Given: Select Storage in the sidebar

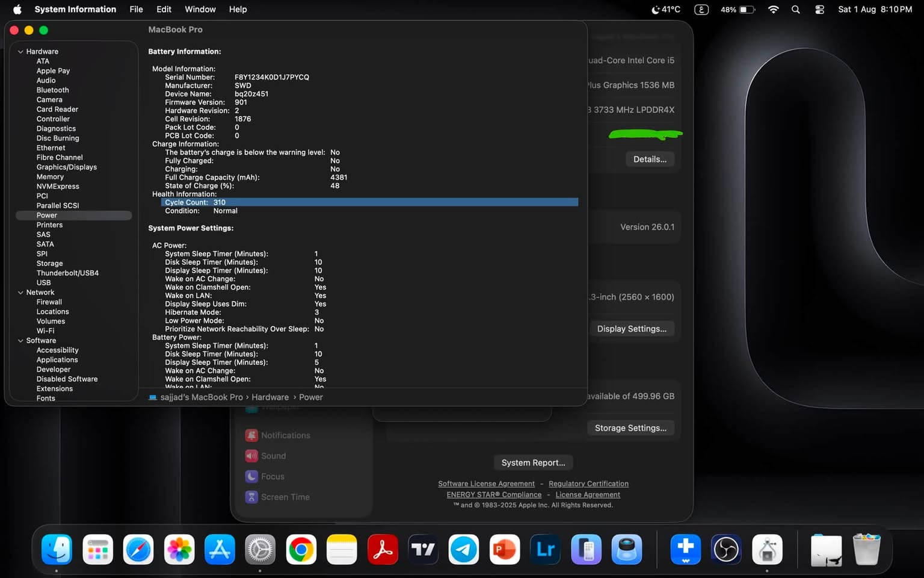Looking at the screenshot, I should pos(49,264).
